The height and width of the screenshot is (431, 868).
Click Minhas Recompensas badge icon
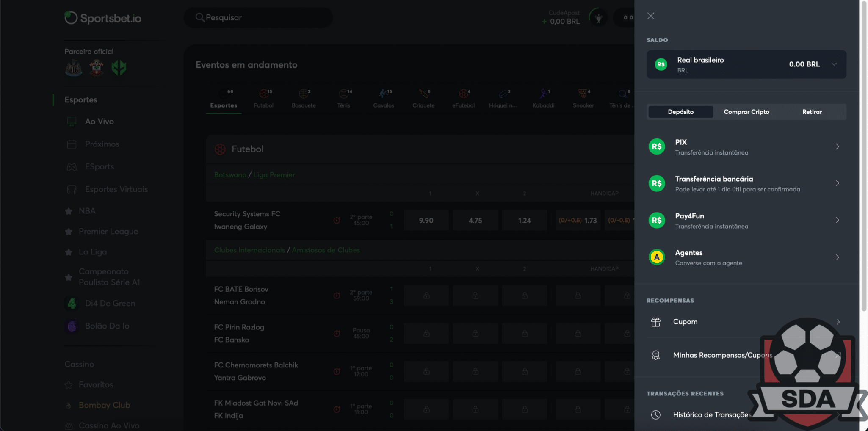tap(656, 355)
